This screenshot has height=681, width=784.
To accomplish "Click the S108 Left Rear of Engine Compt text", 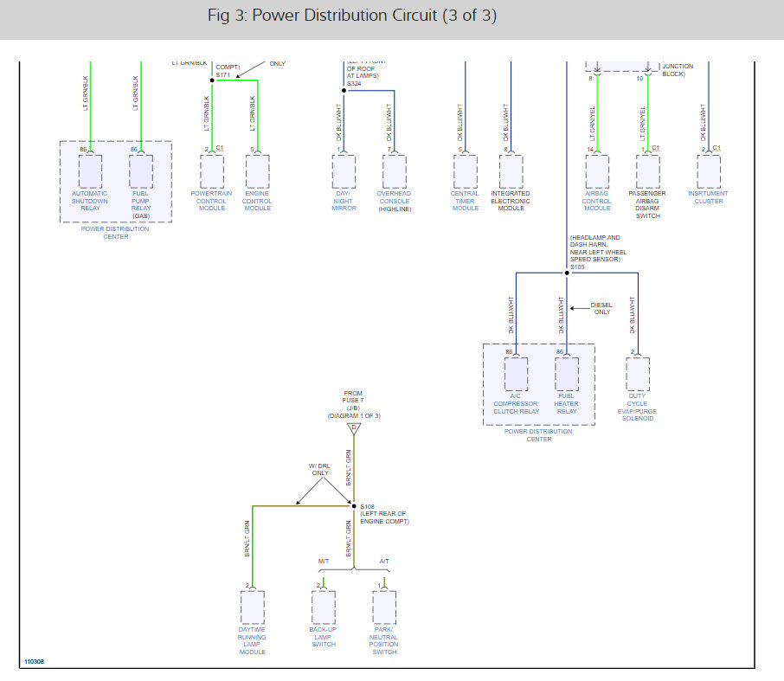I will coord(384,514).
